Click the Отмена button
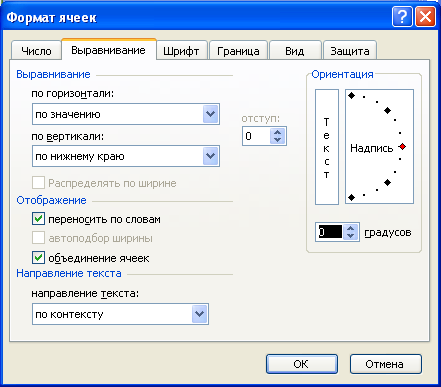Image resolution: width=441 pixels, height=387 pixels. pyautogui.click(x=386, y=364)
